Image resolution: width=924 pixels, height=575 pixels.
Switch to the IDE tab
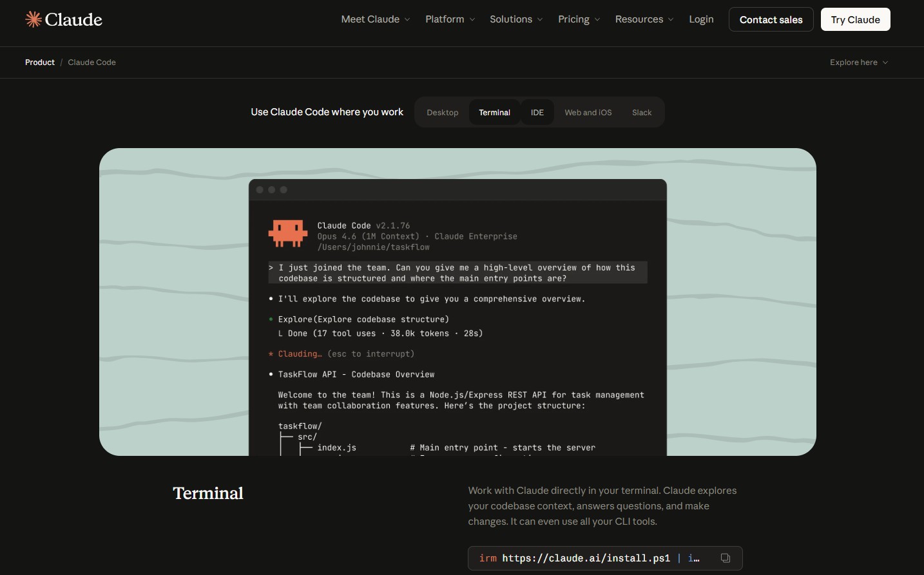(537, 112)
